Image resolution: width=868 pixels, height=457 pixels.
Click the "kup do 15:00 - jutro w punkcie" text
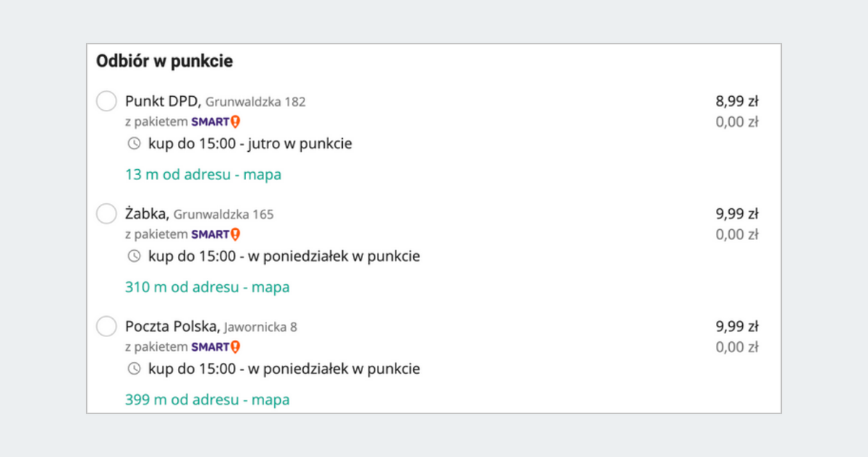pyautogui.click(x=250, y=144)
